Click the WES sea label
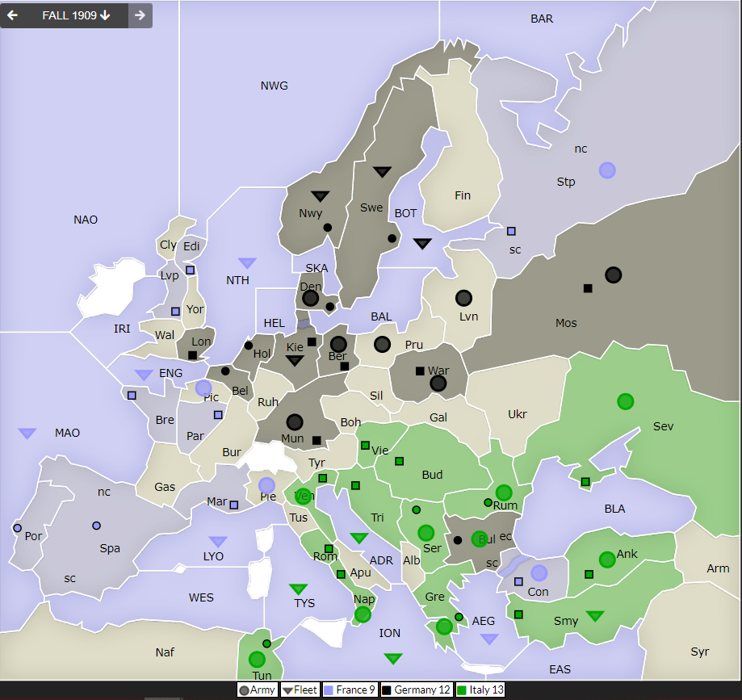 (201, 597)
